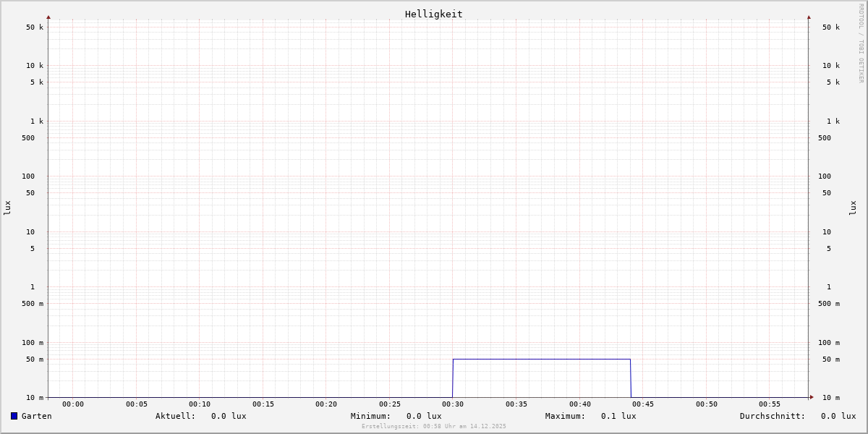The height and width of the screenshot is (434, 868).
Task: Click the Erstellungszeit timestamp footer text
Action: (x=434, y=427)
